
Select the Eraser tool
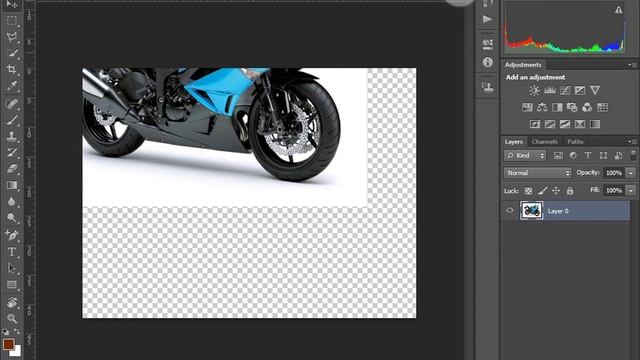(12, 169)
